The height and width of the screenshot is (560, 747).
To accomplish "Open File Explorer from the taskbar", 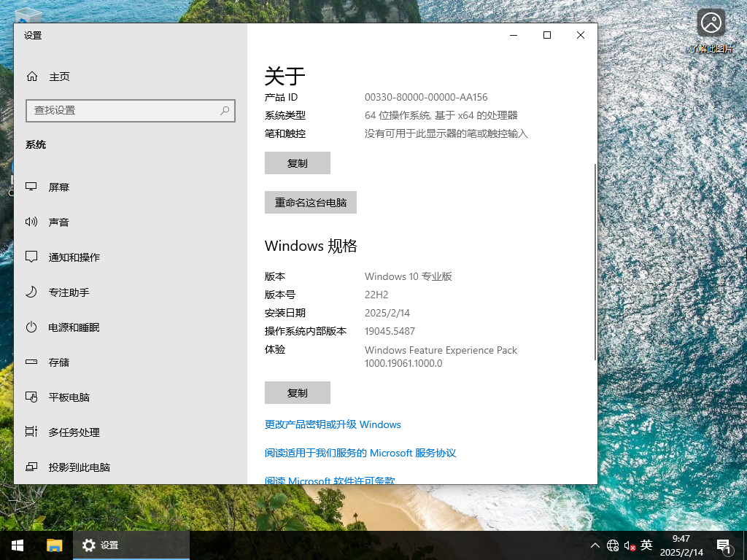I will click(x=55, y=545).
